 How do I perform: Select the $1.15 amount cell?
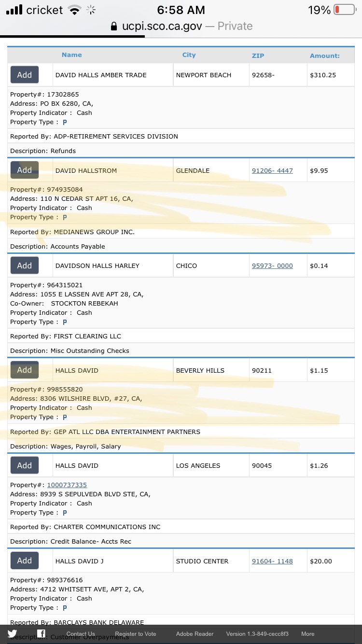point(331,370)
